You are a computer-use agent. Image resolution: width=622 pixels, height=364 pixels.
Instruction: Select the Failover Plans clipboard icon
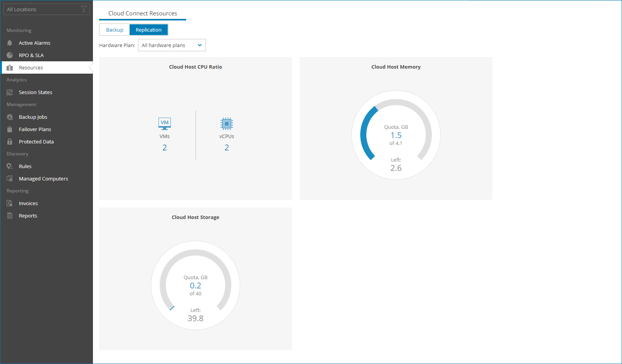pyautogui.click(x=10, y=129)
